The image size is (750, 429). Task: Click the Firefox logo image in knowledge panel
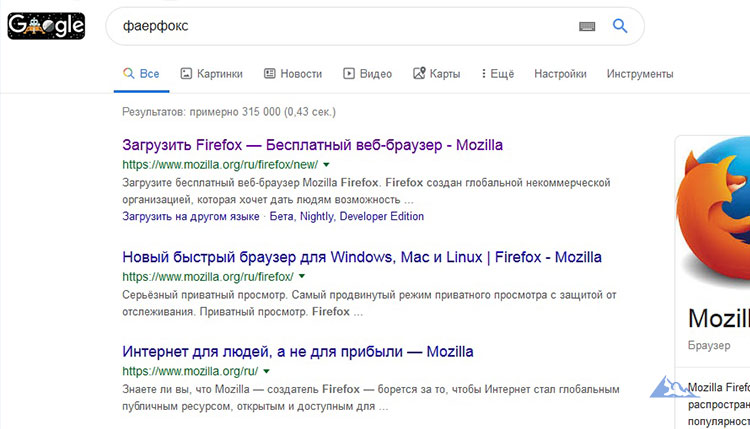[x=714, y=213]
